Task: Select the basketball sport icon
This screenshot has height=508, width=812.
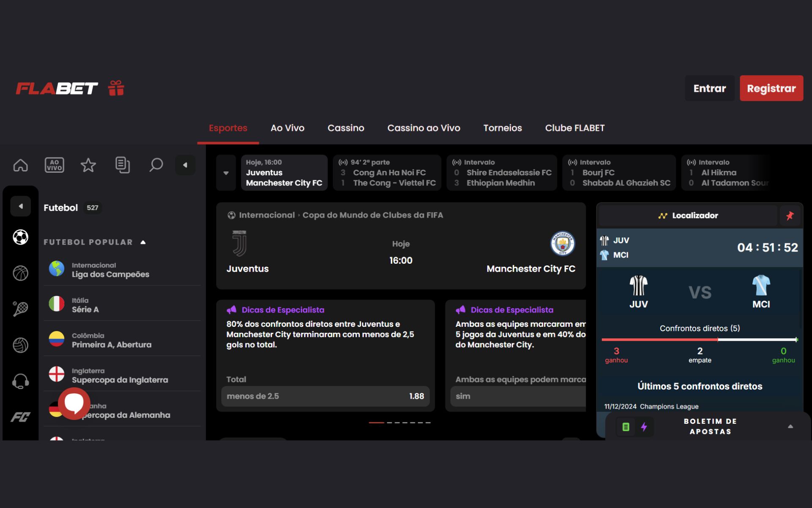Action: [x=20, y=273]
